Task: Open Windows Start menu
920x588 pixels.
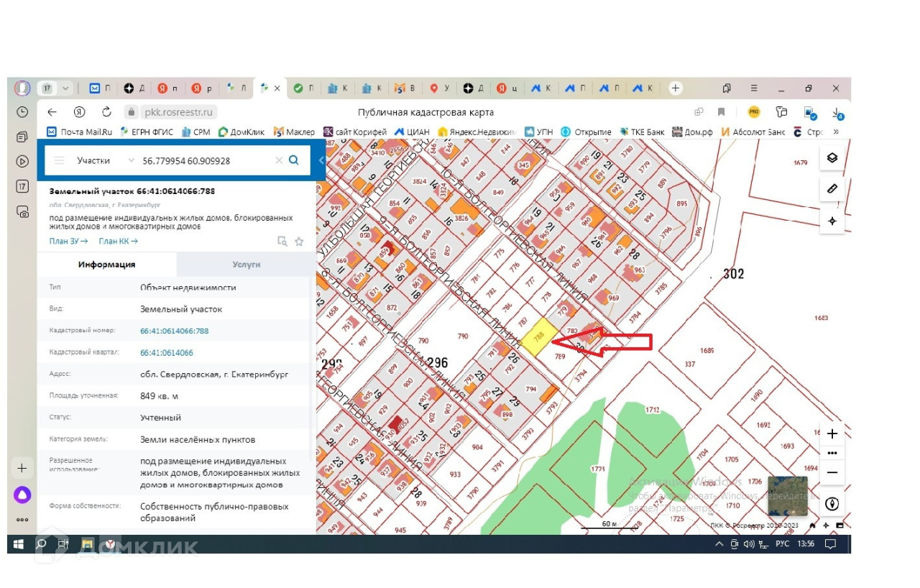Action: (18, 544)
